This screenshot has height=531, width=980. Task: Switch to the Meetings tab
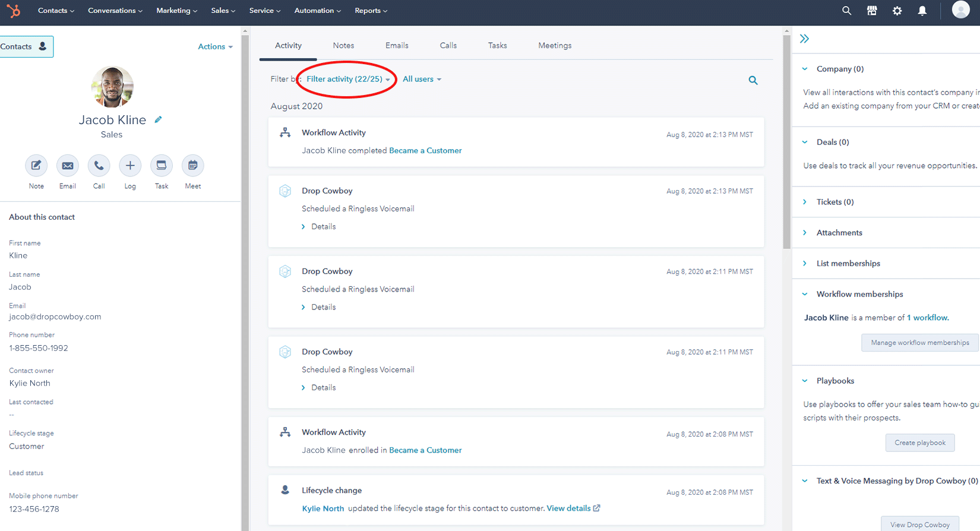pos(555,45)
